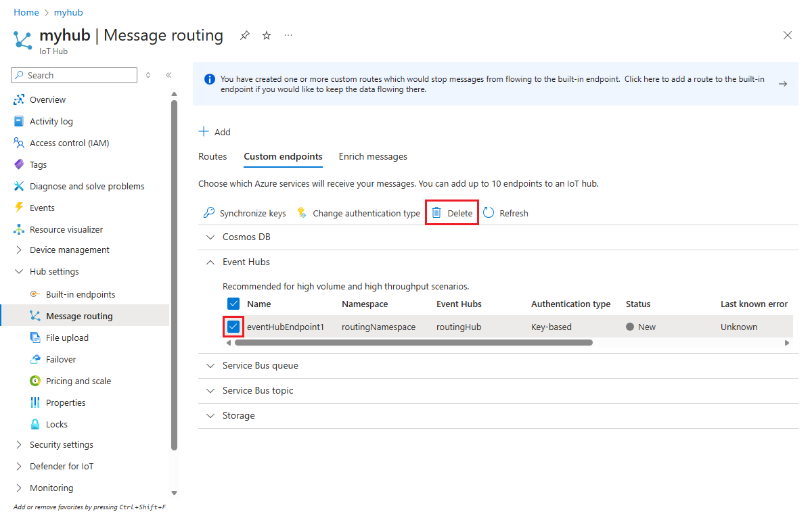812x514 pixels.
Task: Click the File upload icon
Action: click(35, 337)
